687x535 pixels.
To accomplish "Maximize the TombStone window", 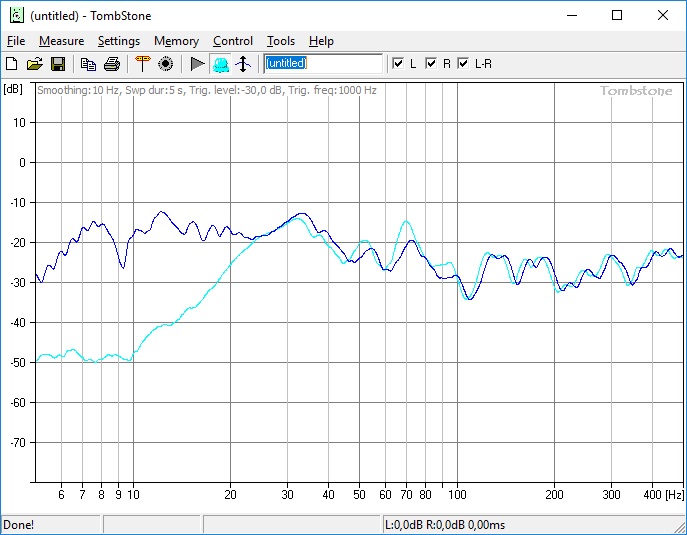I will click(617, 15).
